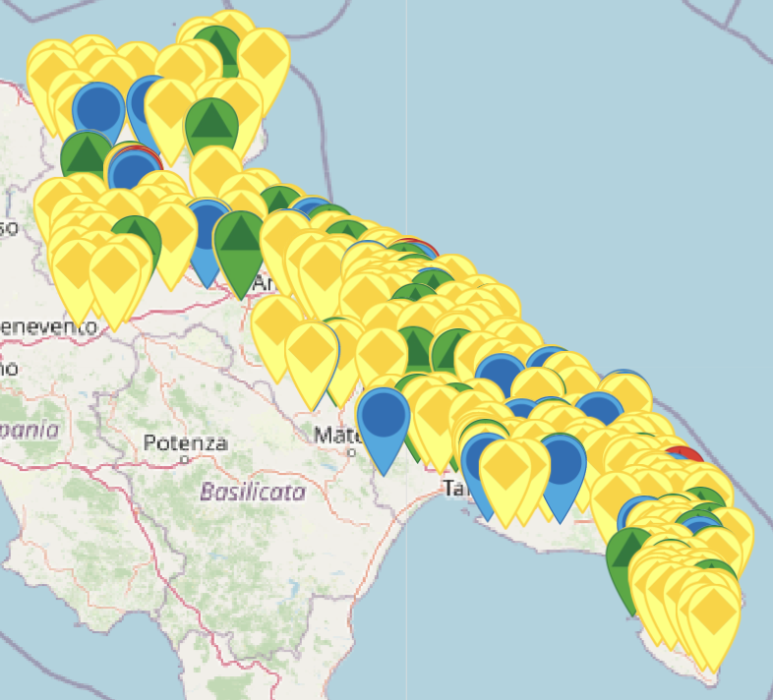Image resolution: width=773 pixels, height=700 pixels.
Task: Click the Potenza city label on the map
Action: click(x=185, y=442)
